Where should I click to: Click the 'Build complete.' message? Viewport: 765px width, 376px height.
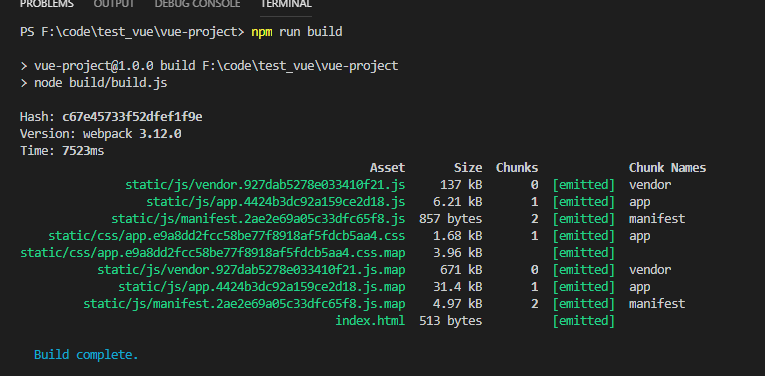coord(86,355)
